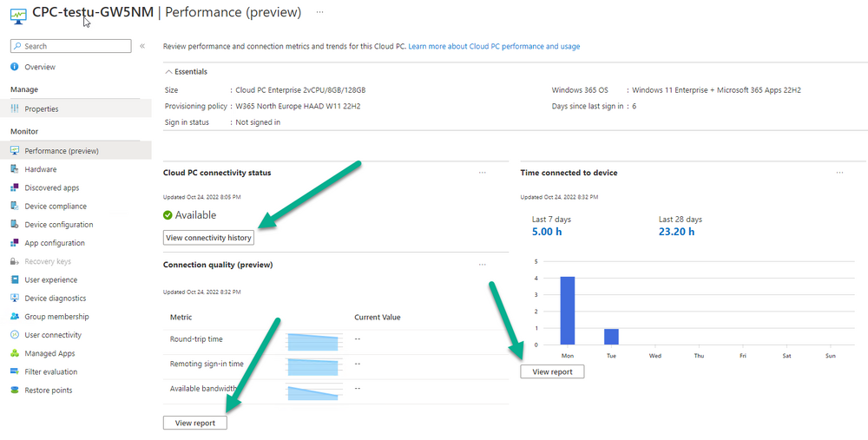
Task: Click View report under Time connected chart
Action: click(552, 372)
